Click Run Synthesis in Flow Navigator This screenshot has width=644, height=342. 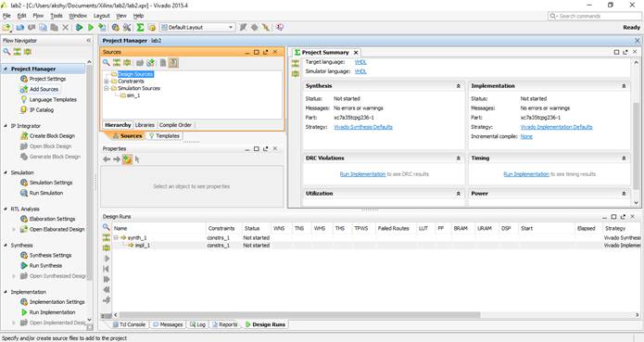[45, 266]
